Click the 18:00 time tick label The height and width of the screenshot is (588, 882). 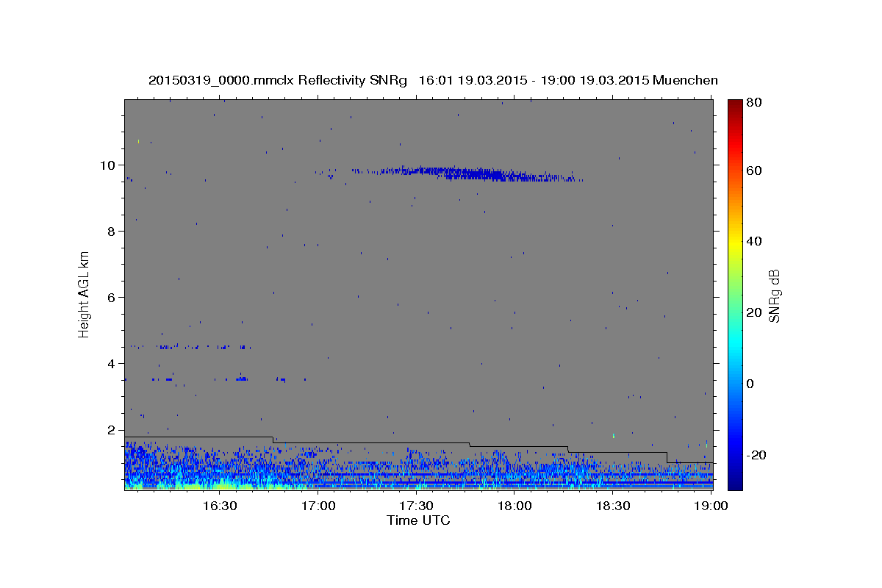pos(514,506)
